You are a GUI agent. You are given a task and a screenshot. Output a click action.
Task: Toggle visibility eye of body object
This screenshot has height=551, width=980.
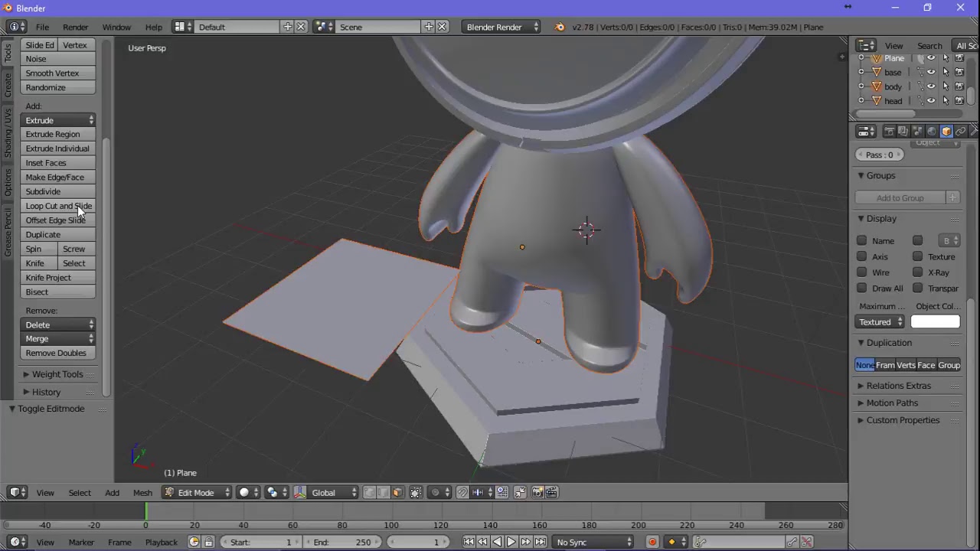click(x=931, y=86)
